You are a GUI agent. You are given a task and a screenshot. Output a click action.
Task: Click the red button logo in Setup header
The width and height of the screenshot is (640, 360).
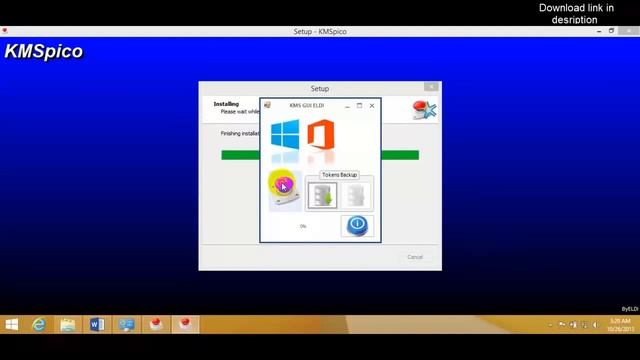click(424, 110)
